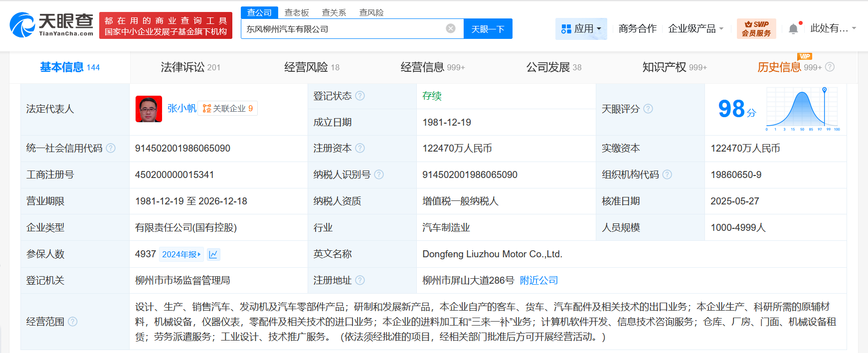868x353 pixels.
Task: Select the 经营风险 tab
Action: pos(312,67)
